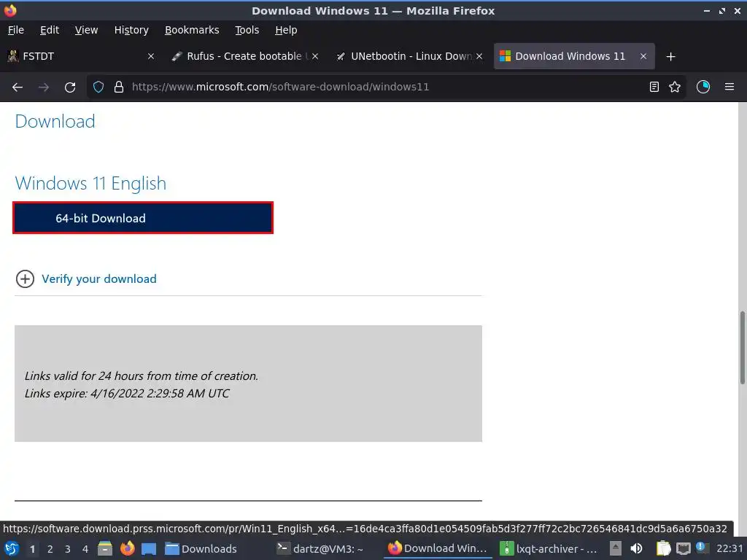Open the Help menu
Screen dimensions: 747x560
[x=286, y=30]
